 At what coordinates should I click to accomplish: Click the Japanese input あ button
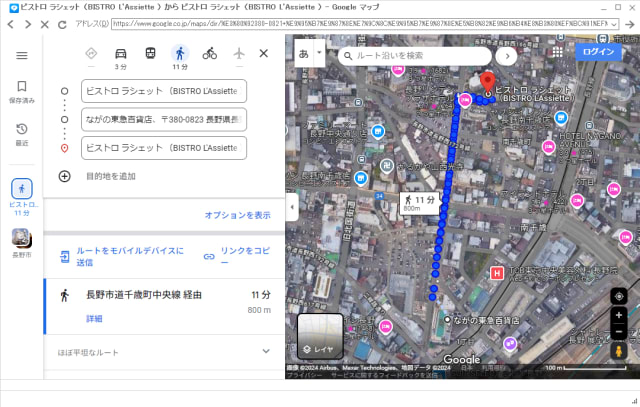(304, 53)
